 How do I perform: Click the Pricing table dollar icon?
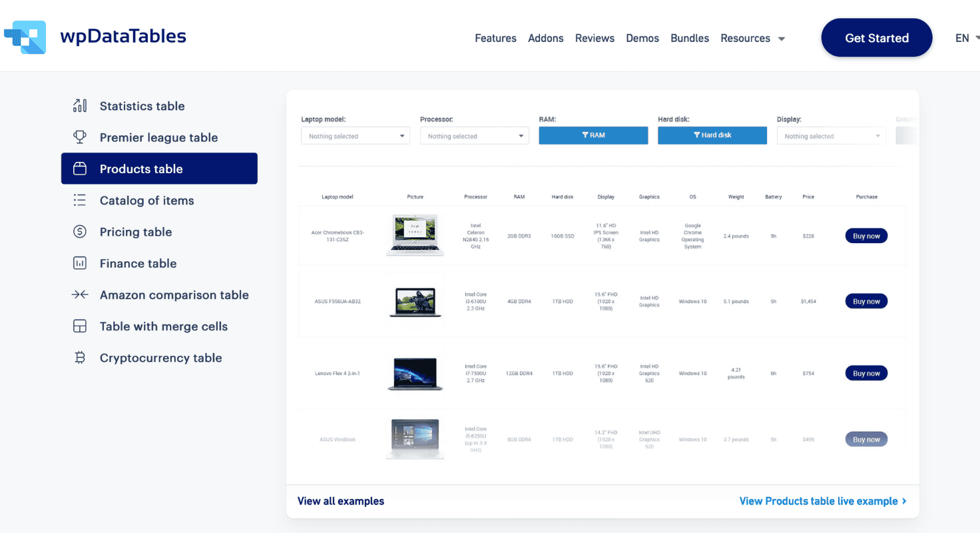(80, 231)
